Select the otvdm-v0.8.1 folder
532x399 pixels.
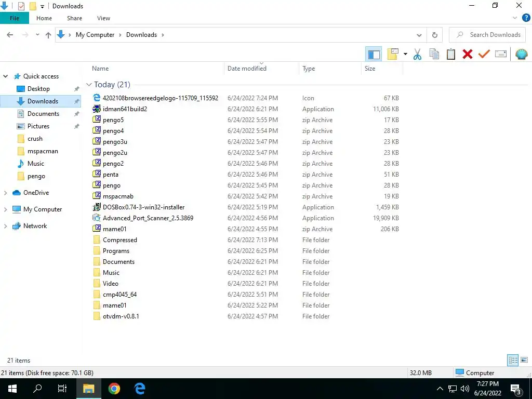(x=121, y=316)
